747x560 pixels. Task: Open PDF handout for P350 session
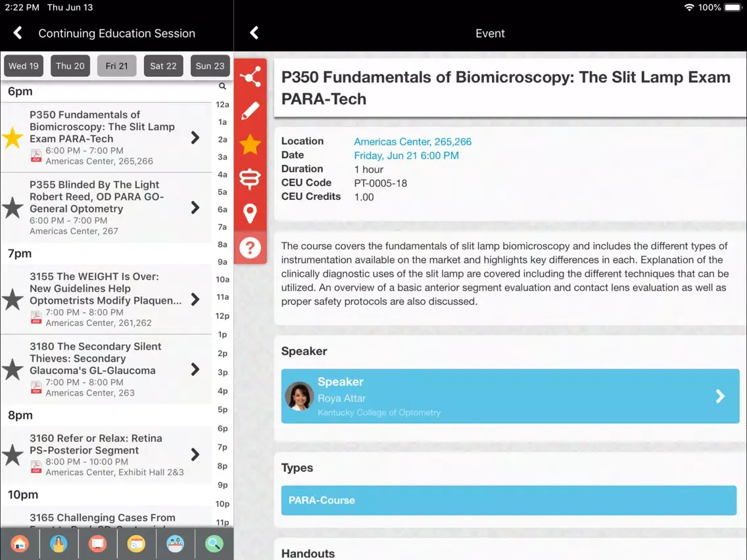[36, 156]
